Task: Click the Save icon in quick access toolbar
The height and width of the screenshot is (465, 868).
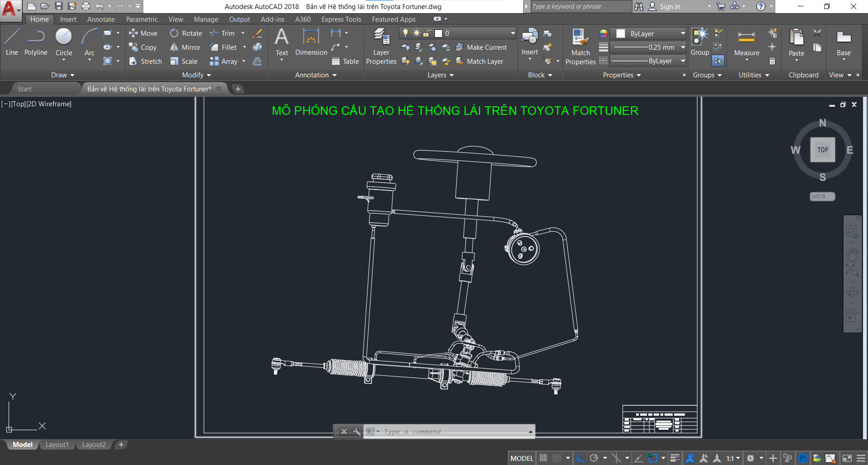Action: [x=59, y=6]
